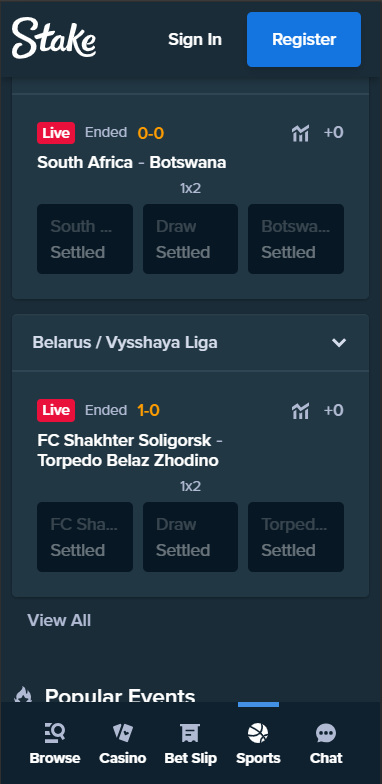Screen dimensions: 382x784
Task: Collapse the Belarus / Vysshaya Liga section
Action: (339, 342)
